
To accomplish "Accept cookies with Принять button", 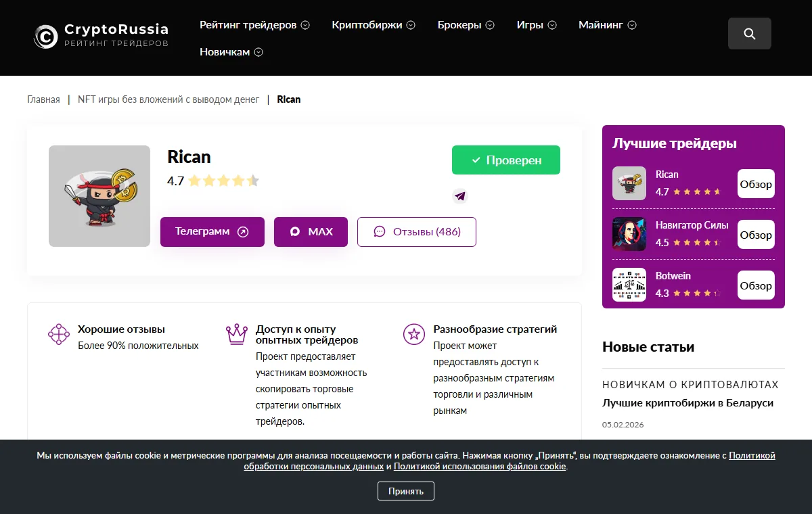I will point(406,491).
